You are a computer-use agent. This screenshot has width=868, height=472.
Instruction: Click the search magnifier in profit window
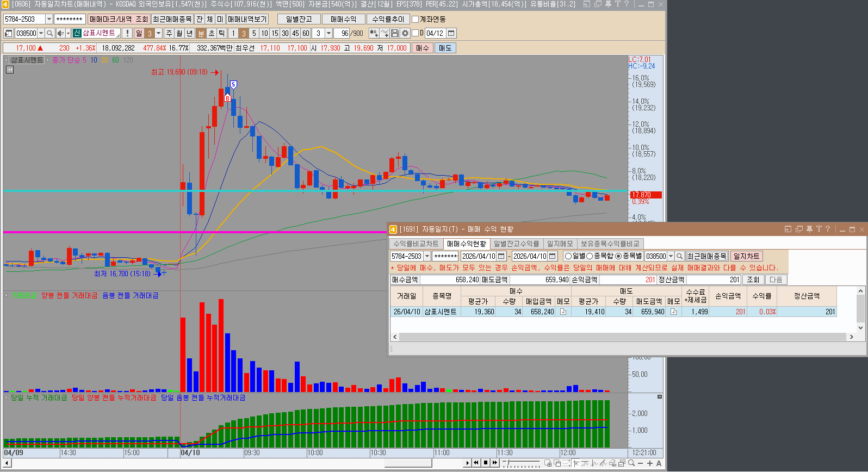coord(679,256)
